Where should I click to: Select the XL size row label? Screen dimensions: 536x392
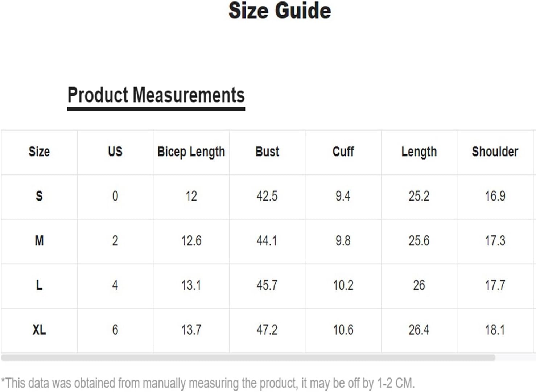pyautogui.click(x=39, y=330)
